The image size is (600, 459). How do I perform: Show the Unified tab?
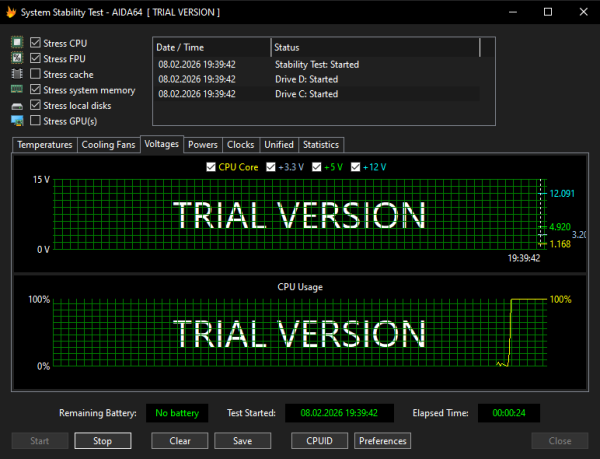point(279,145)
